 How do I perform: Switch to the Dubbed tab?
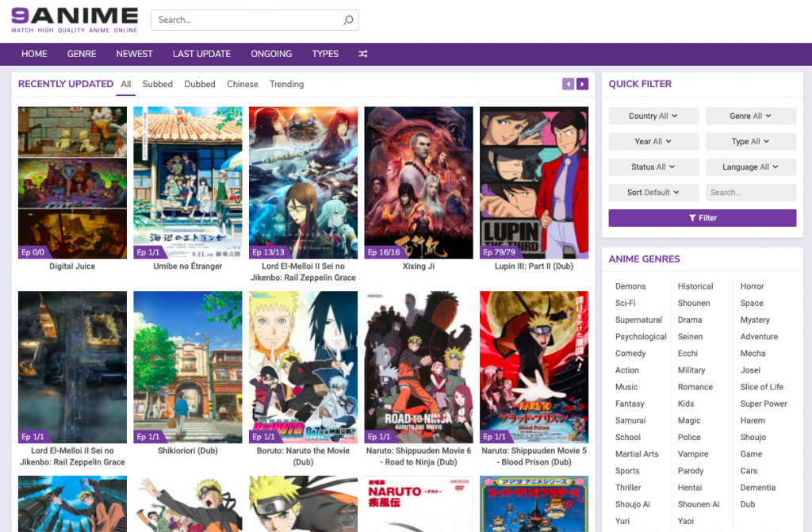198,84
